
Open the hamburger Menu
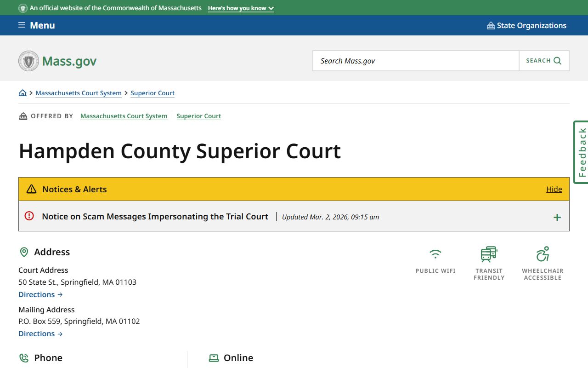pos(36,25)
